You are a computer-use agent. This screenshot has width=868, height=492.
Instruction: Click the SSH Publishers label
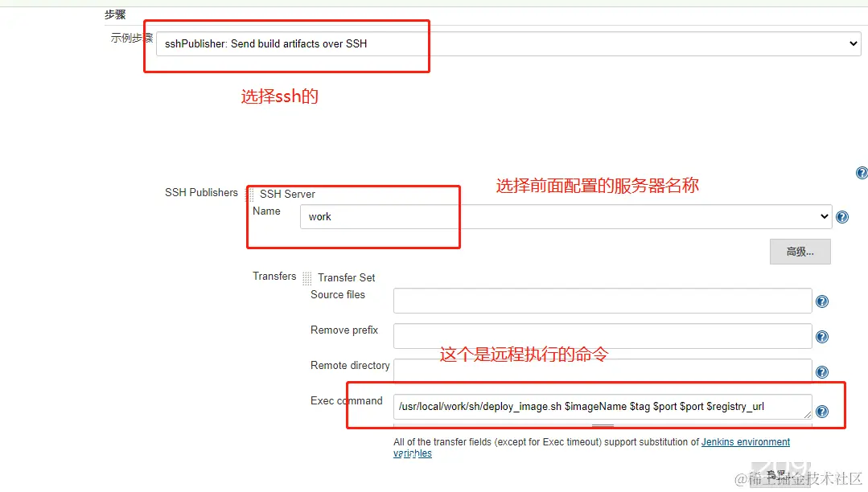pyautogui.click(x=201, y=193)
